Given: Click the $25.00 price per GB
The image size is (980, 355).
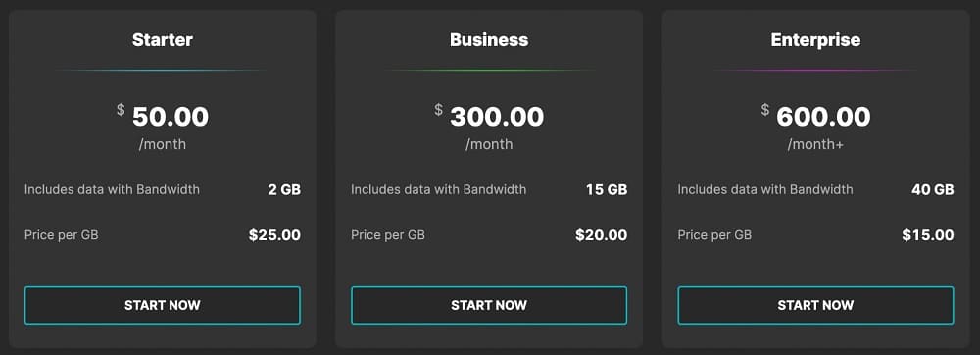Looking at the screenshot, I should click(274, 235).
